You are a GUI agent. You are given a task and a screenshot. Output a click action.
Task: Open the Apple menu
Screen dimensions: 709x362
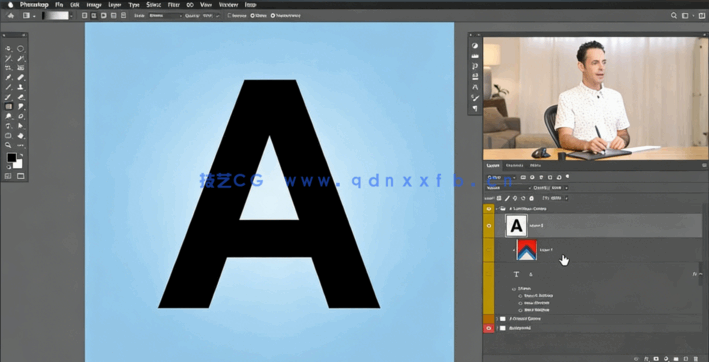coord(10,5)
